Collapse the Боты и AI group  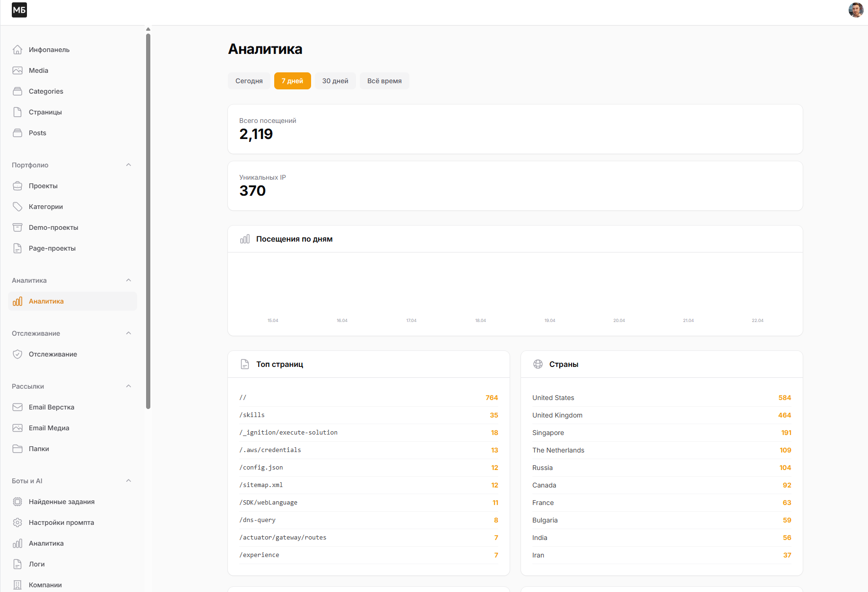(x=129, y=481)
